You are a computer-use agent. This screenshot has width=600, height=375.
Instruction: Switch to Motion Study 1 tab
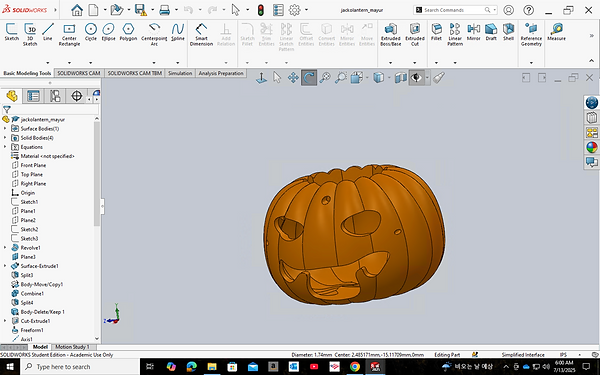(72, 347)
